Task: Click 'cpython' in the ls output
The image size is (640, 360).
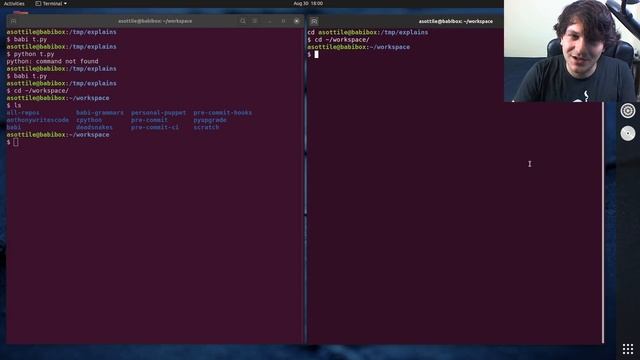Action: (89, 120)
